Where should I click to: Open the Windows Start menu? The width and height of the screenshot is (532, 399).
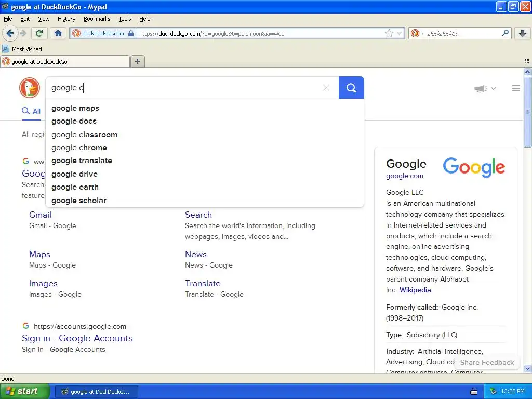point(24,391)
